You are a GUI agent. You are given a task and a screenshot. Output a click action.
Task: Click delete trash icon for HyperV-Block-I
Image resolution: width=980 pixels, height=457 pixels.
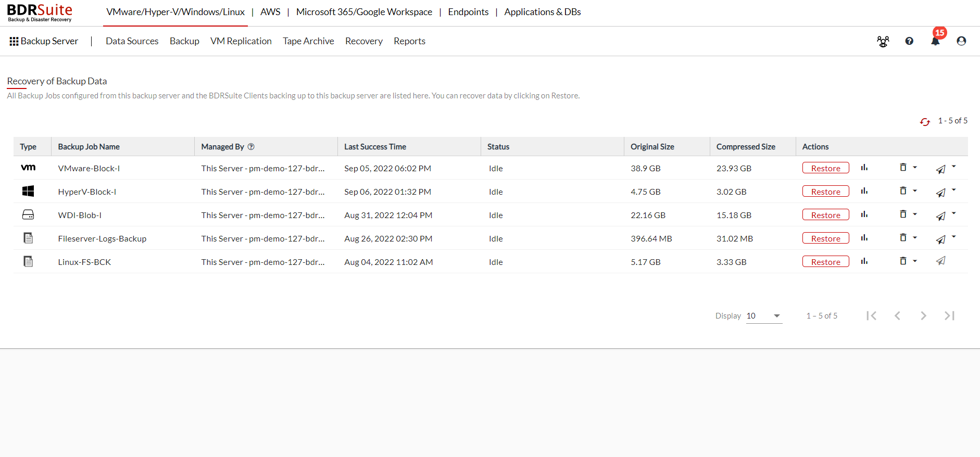coord(903,191)
